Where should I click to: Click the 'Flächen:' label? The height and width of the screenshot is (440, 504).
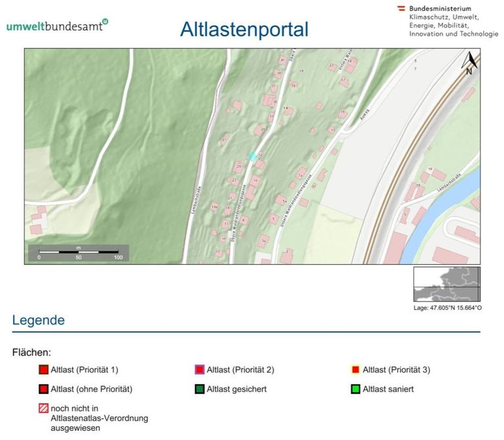point(31,352)
